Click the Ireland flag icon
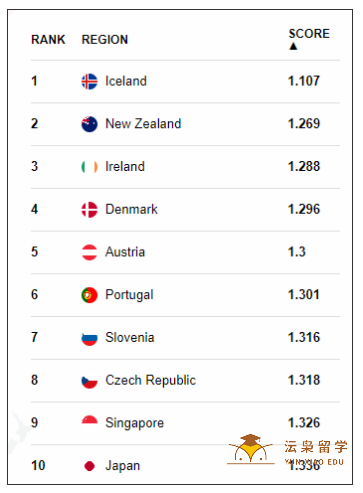Viewport: 363px width, 493px height. pos(89,167)
